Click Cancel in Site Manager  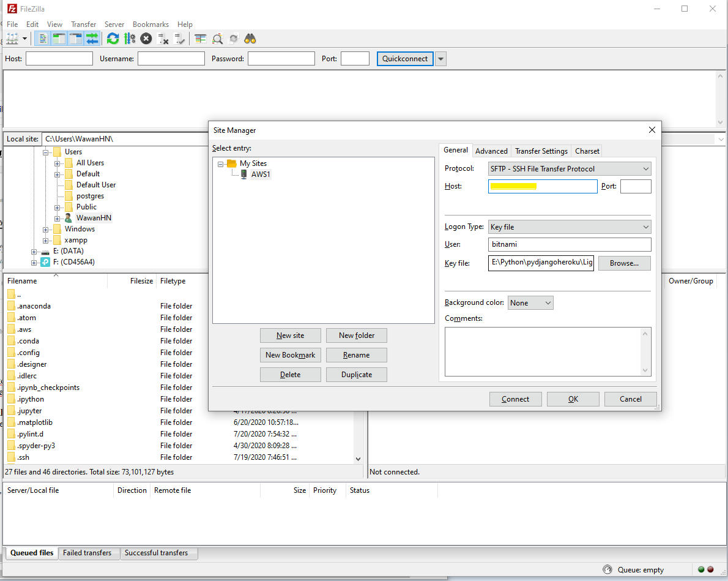[x=631, y=399]
